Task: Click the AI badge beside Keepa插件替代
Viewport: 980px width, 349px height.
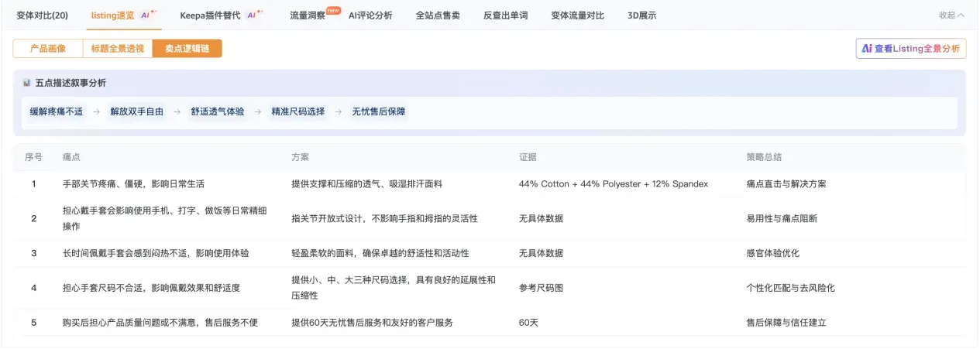Action: click(255, 14)
